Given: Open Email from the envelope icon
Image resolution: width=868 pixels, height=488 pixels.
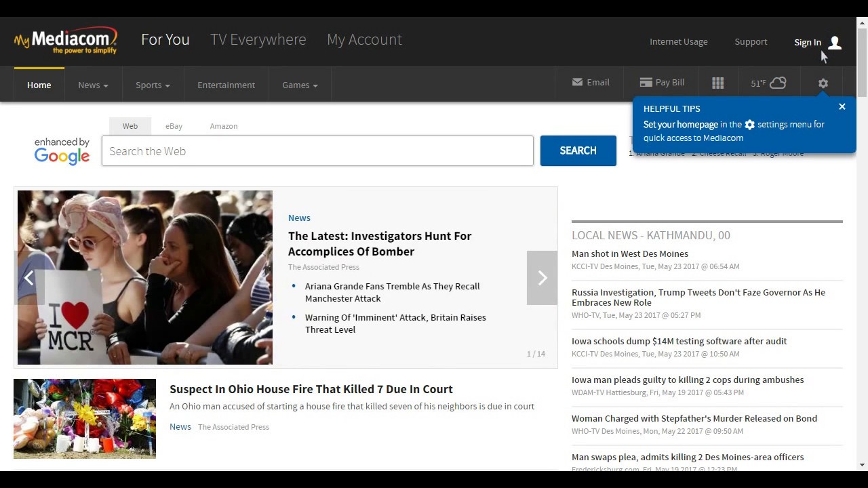Looking at the screenshot, I should (x=577, y=82).
